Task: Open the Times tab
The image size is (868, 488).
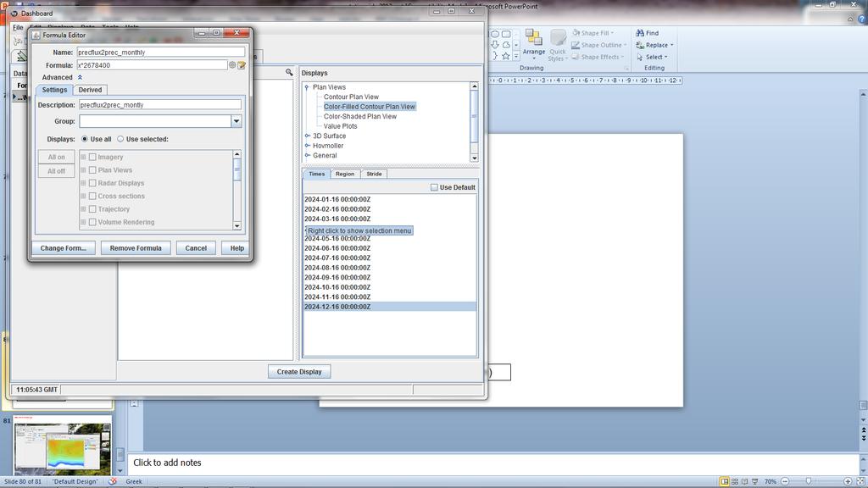Action: click(317, 174)
